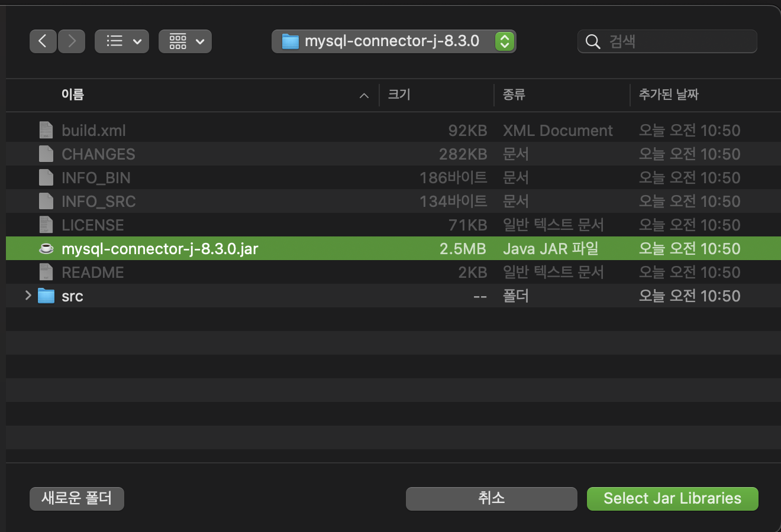The width and height of the screenshot is (781, 532).
Task: Sort by the 크기 column header
Action: [399, 95]
